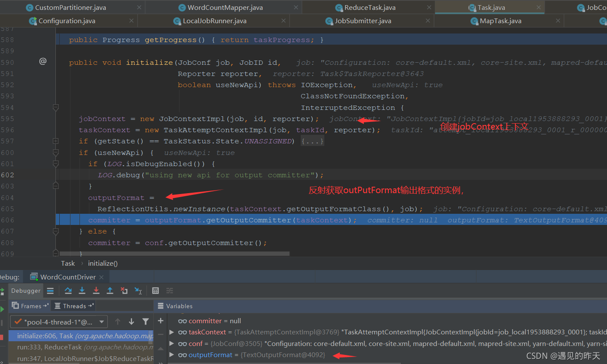Image resolution: width=607 pixels, height=364 pixels.
Task: Select the run:347, LocalJobRunner stack frame
Action: click(x=81, y=358)
